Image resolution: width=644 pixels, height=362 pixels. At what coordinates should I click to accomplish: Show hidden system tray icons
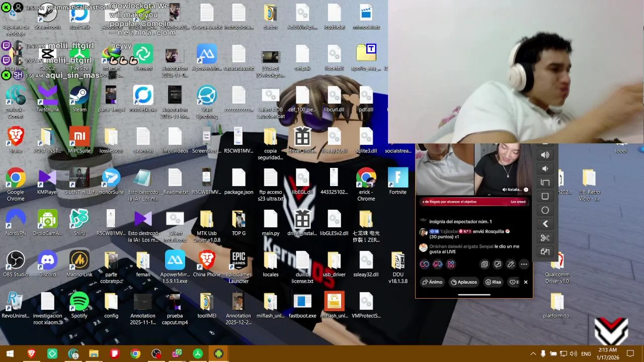click(x=533, y=354)
